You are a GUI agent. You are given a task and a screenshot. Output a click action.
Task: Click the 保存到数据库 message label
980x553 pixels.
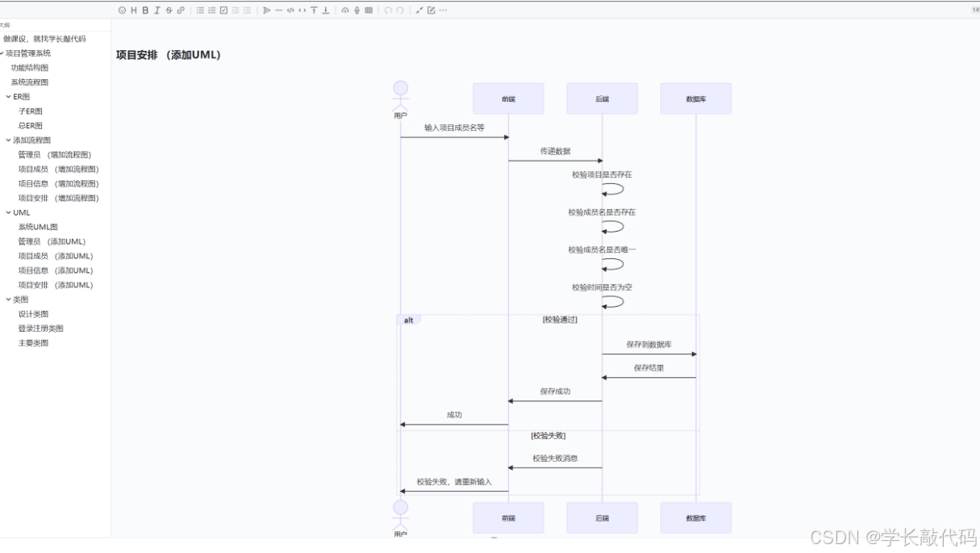pos(649,345)
